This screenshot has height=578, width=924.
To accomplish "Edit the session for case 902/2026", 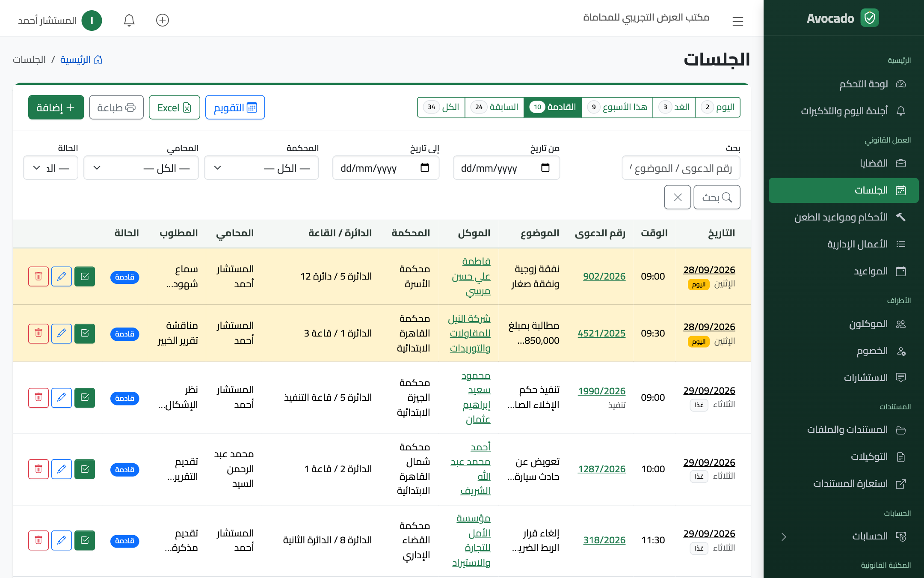I will click(x=62, y=277).
